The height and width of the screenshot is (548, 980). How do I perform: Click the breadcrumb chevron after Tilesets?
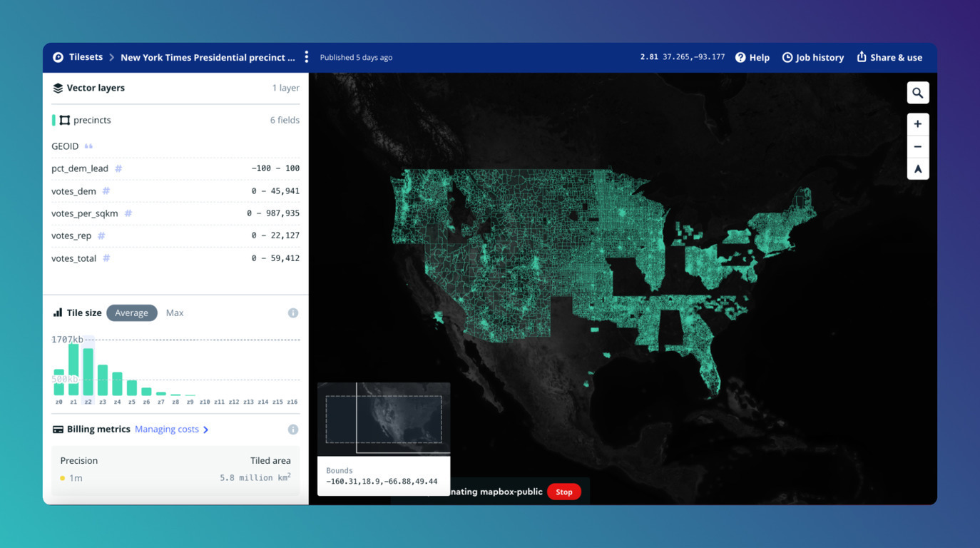112,57
